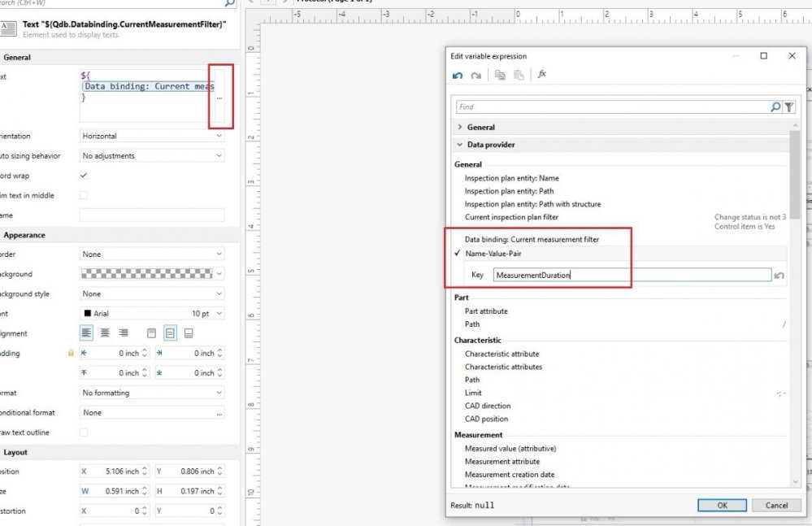Select the Measurement creation date entry
Viewport: 812px width, 526px height.
tap(510, 475)
